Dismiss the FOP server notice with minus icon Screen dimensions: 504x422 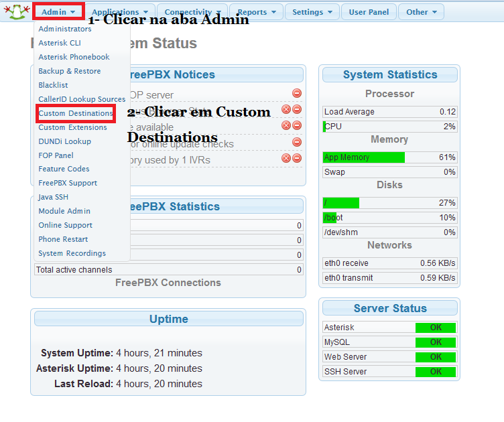coord(296,94)
